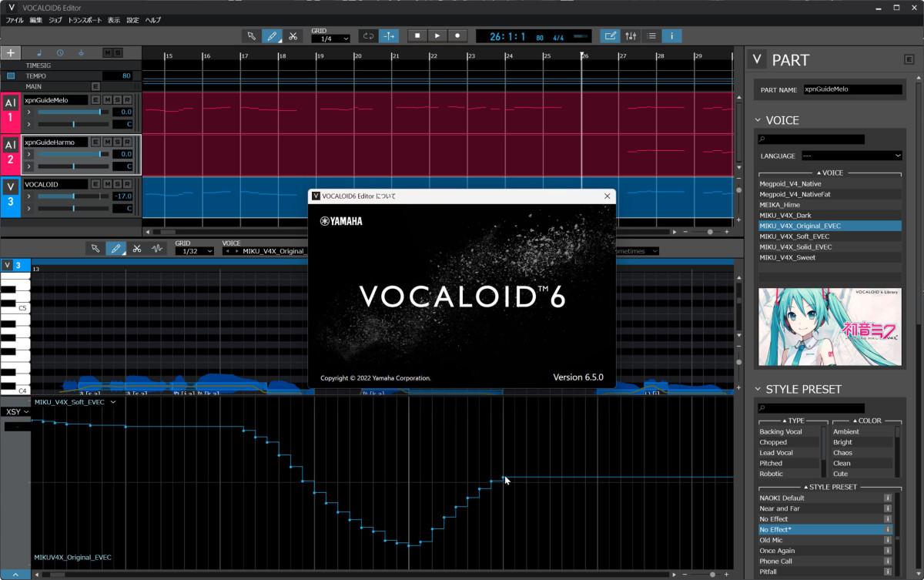Close the VOCALOID6 Editor about dialog

click(607, 196)
